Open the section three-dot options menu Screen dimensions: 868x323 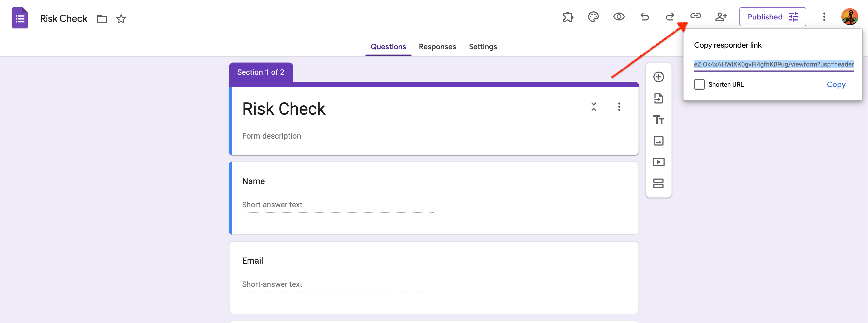(619, 107)
